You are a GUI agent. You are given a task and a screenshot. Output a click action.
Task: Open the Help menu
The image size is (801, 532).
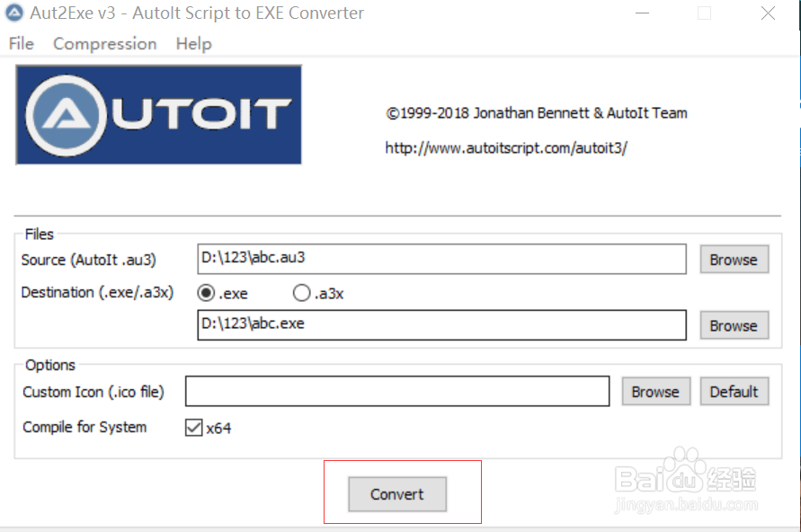(193, 44)
